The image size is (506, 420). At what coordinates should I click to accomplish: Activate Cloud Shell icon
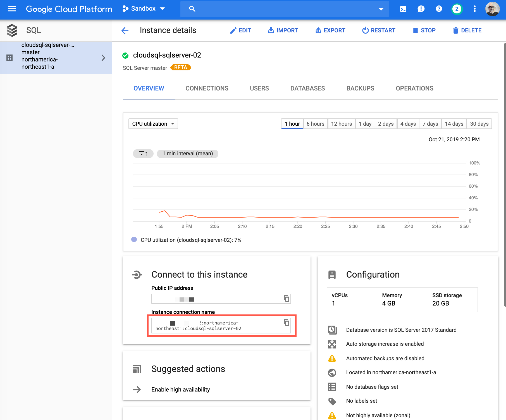click(x=403, y=9)
